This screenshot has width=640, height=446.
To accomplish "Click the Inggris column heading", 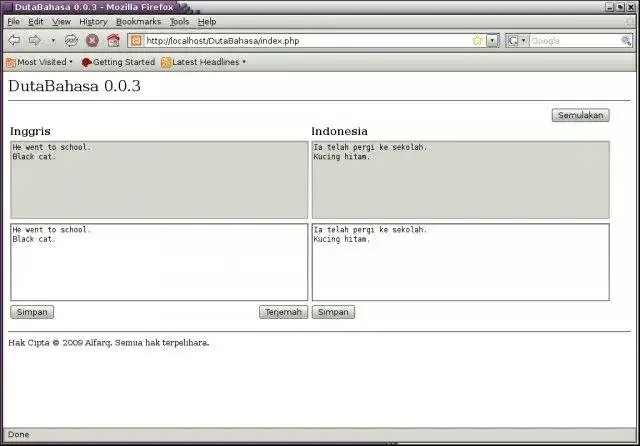I will (x=30, y=131).
